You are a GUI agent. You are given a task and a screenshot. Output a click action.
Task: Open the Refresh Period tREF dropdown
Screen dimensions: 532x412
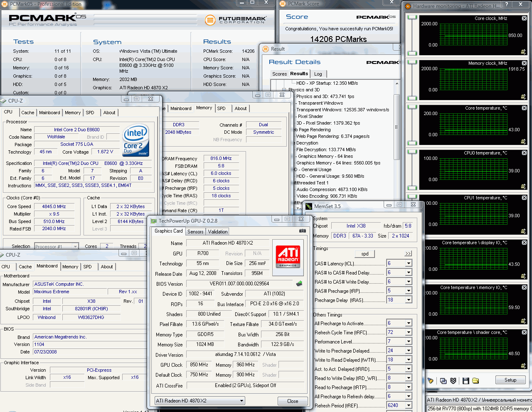click(409, 405)
